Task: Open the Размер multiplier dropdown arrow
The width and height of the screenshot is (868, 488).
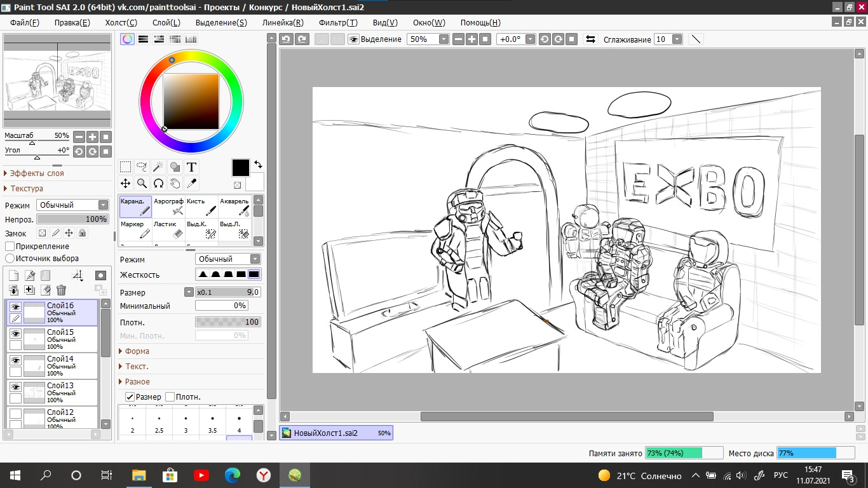Action: pyautogui.click(x=189, y=292)
